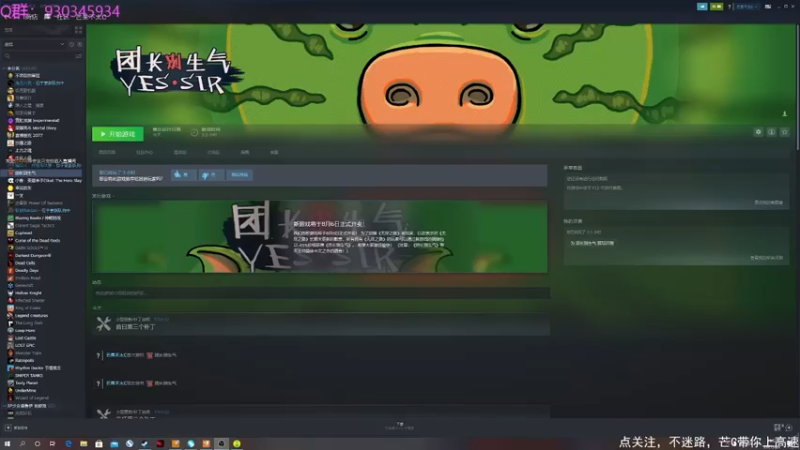Open the library Home link in sidebar
This screenshot has width=800, height=450.
(x=9, y=30)
